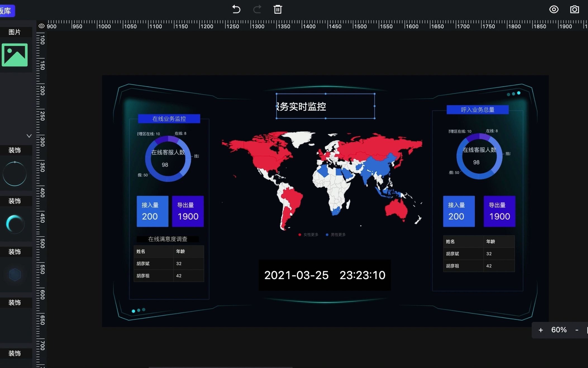588x368 pixels.
Task: Take a snapshot with camera icon
Action: coord(574,9)
